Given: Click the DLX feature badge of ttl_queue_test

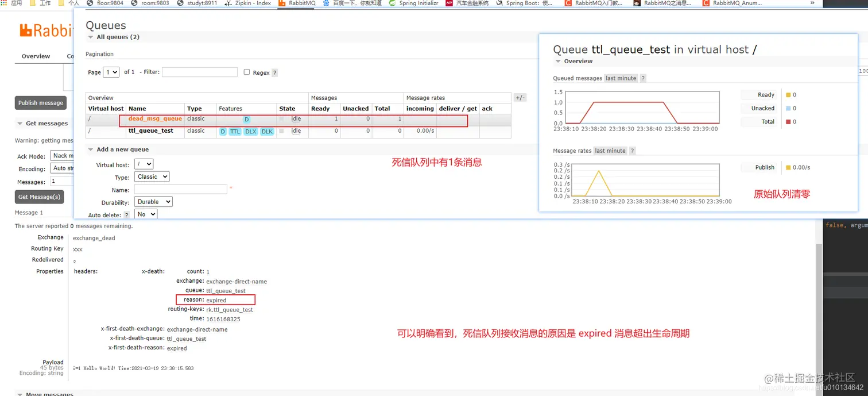Looking at the screenshot, I should [251, 132].
